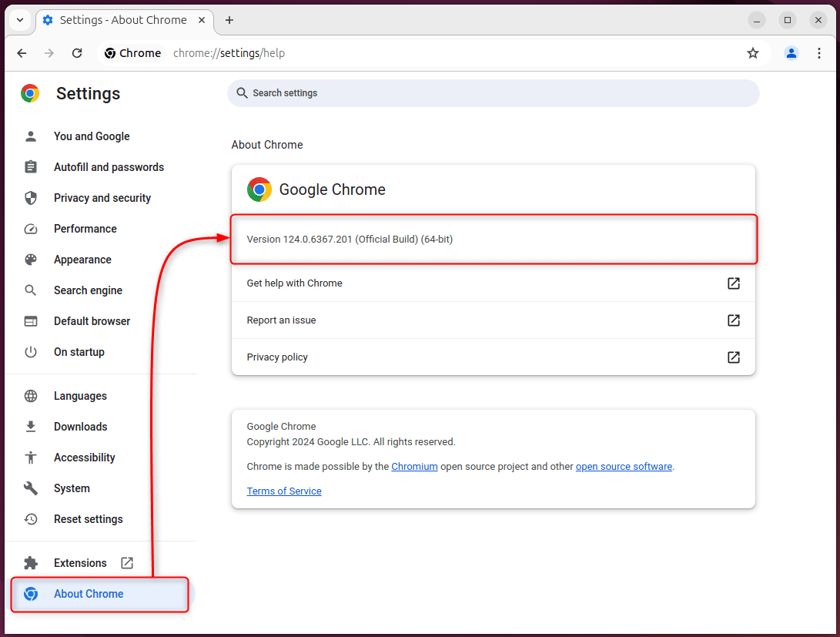This screenshot has height=637, width=840.
Task: Click the forward navigation arrow
Action: (49, 53)
